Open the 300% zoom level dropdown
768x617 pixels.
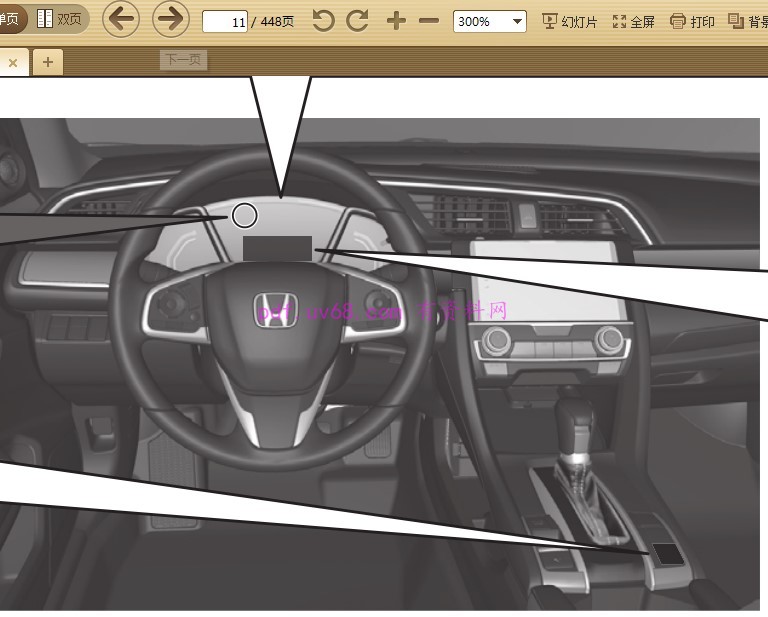point(489,21)
